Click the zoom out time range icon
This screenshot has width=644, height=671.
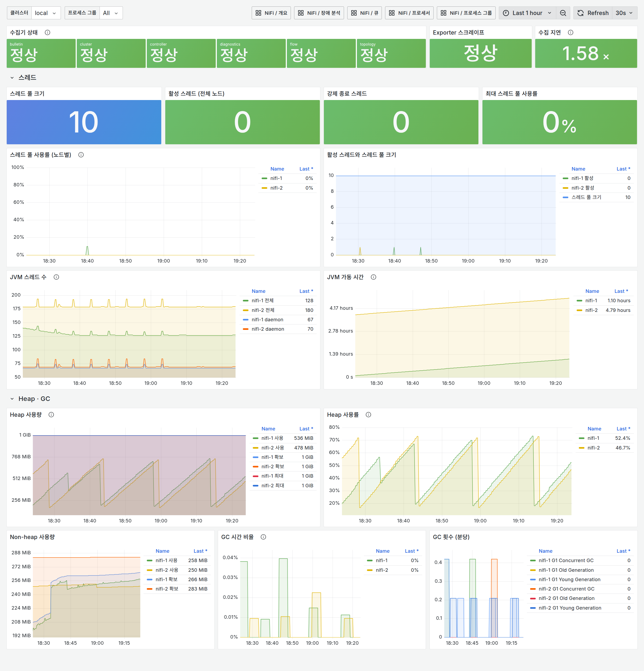(x=563, y=13)
